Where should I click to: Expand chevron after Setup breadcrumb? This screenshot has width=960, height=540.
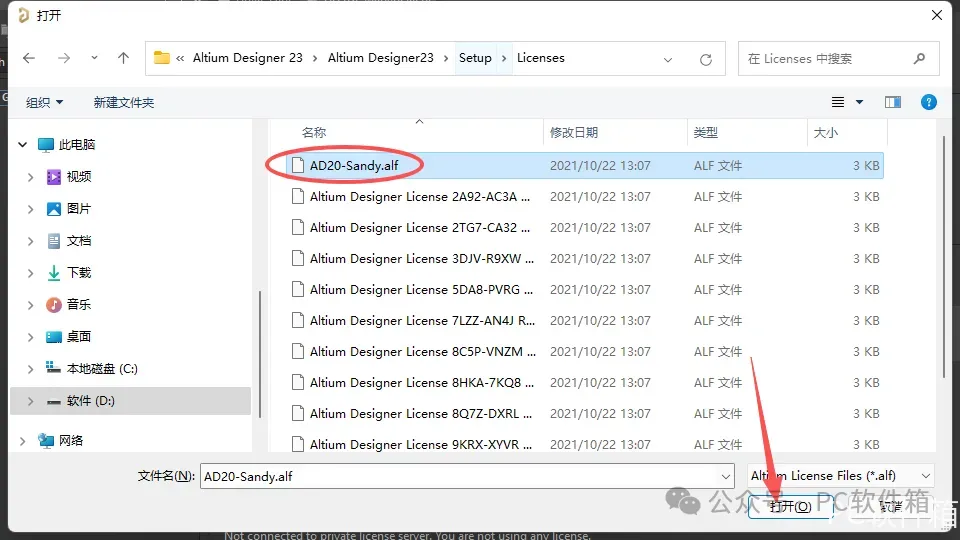pos(504,58)
